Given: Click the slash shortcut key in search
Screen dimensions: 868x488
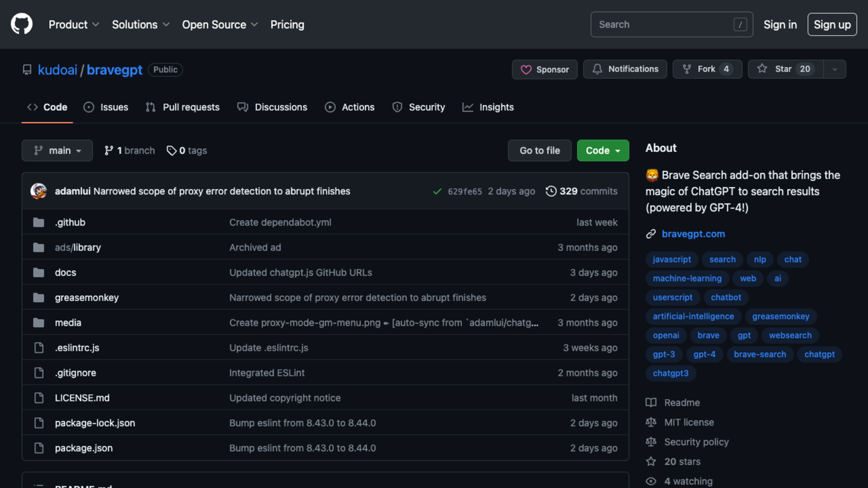Looking at the screenshot, I should 740,24.
